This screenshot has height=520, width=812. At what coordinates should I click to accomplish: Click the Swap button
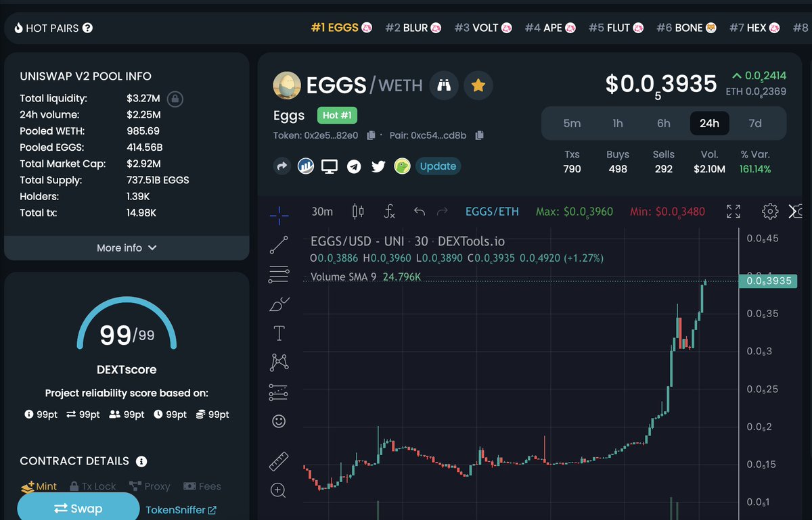coord(78,509)
